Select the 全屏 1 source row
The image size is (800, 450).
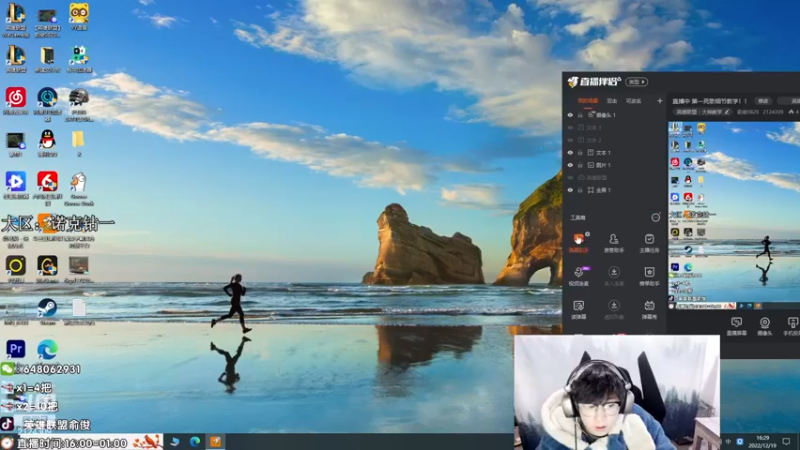(615, 190)
